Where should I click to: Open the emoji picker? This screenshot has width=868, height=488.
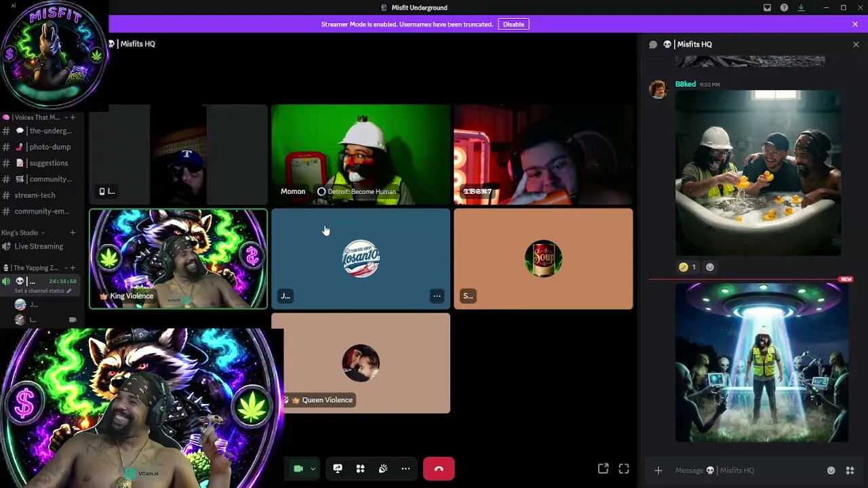pos(831,470)
